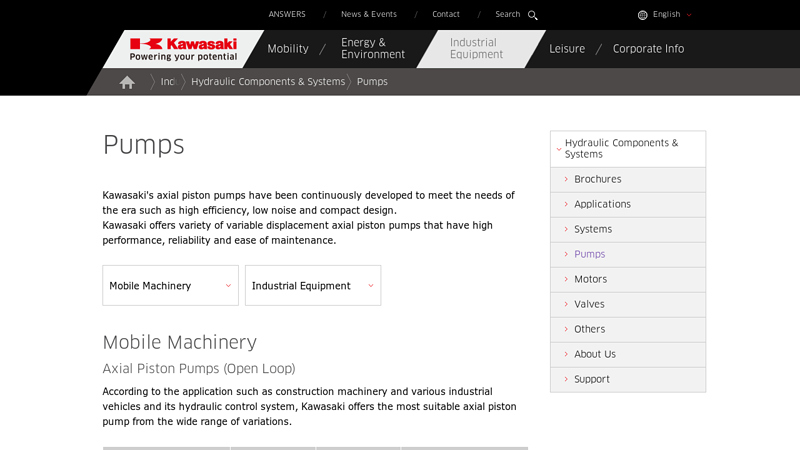Click Hydraulic Components & Systems breadcrumb
Viewport: 800px width, 450px height.
(267, 82)
